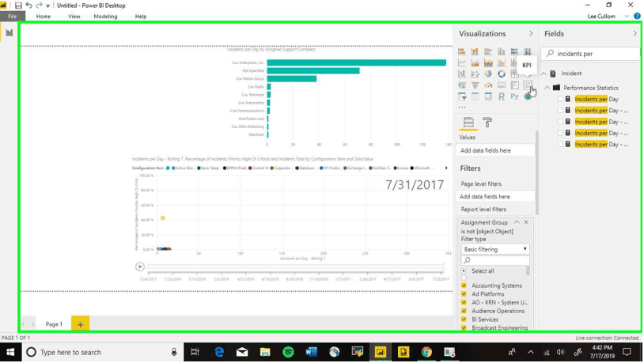Select the Clustered bar chart visual
Viewport: 644px width, 363px height.
(x=488, y=51)
